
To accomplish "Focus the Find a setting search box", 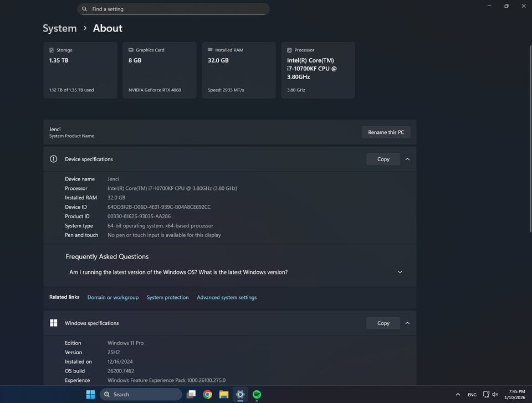I will [x=173, y=9].
